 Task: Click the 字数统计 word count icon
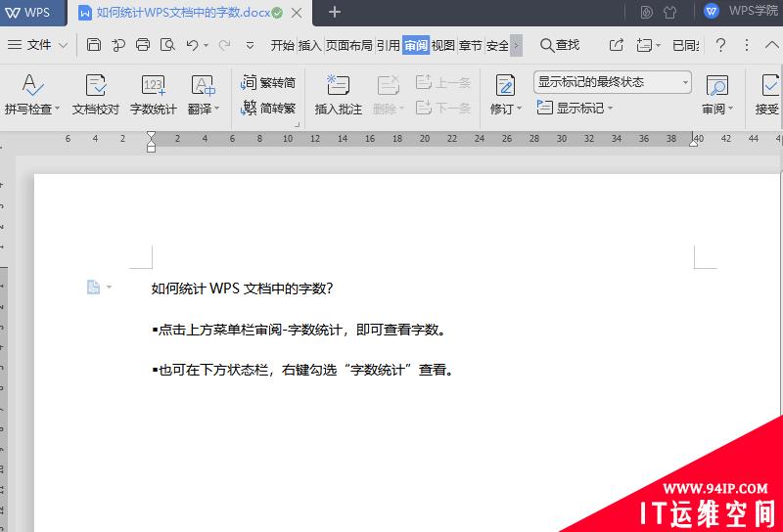(x=154, y=85)
